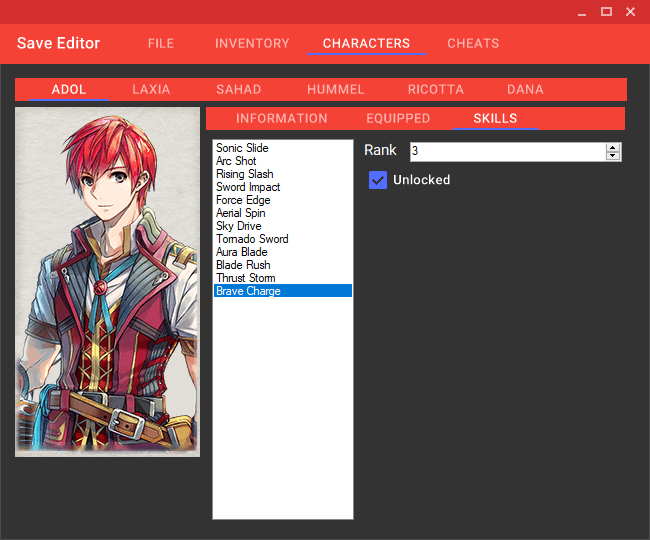Select Brave Charge skill row
Screen dimensions: 650x540
(283, 291)
